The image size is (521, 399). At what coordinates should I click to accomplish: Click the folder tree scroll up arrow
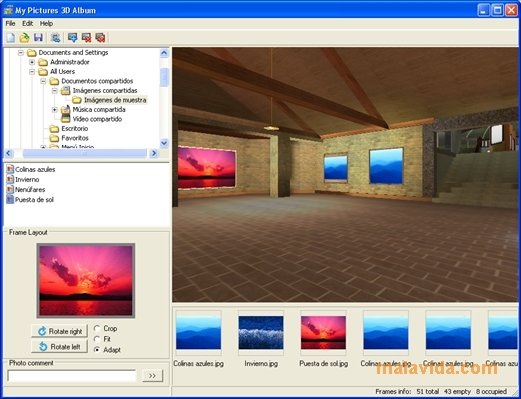(164, 53)
